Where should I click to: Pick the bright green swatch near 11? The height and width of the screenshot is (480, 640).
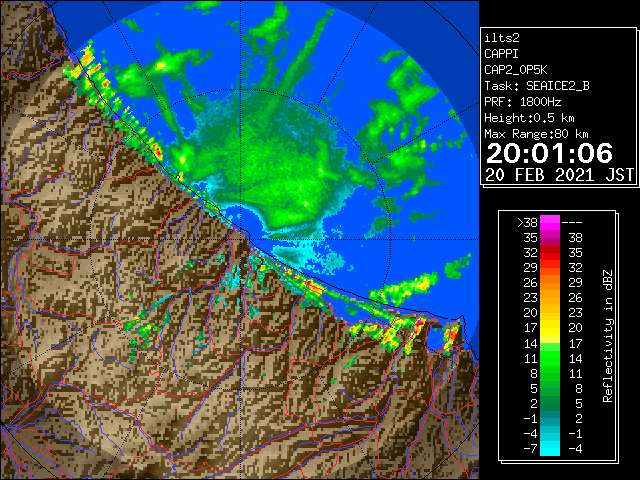coord(550,358)
